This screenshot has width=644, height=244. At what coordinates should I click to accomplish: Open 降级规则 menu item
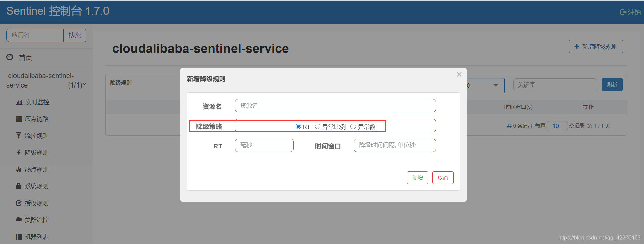pyautogui.click(x=37, y=152)
